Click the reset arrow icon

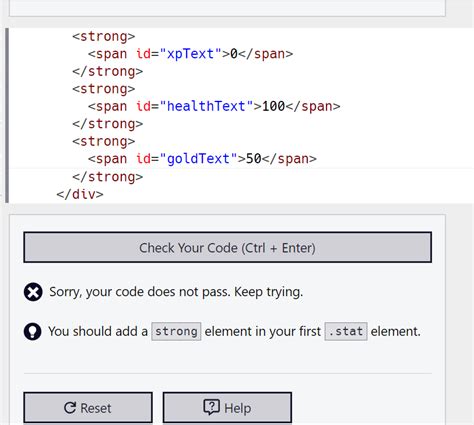click(70, 408)
